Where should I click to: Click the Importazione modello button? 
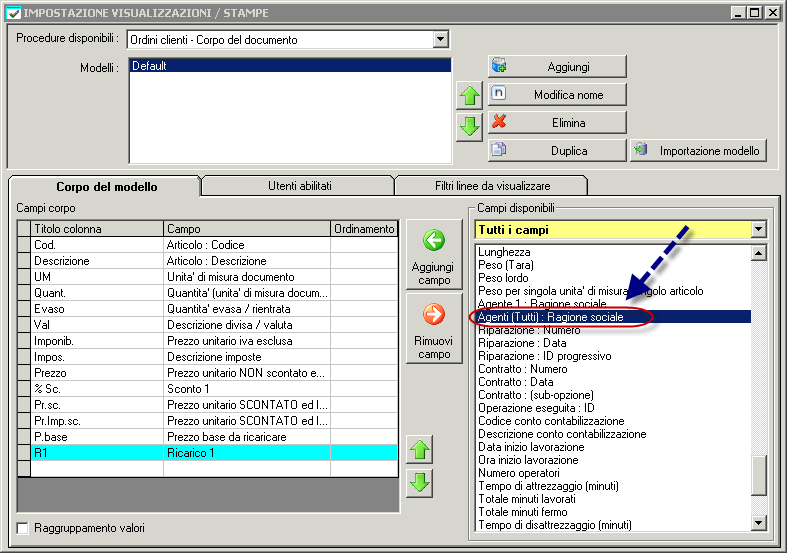tap(698, 151)
